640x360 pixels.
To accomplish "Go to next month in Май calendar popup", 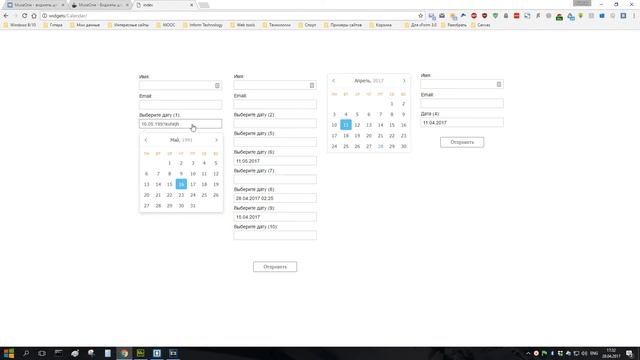I will click(216, 140).
